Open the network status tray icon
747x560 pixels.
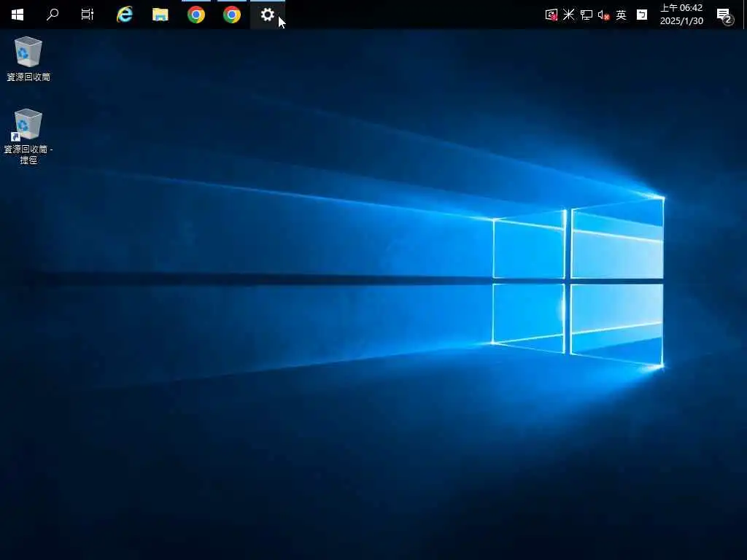[x=586, y=15]
